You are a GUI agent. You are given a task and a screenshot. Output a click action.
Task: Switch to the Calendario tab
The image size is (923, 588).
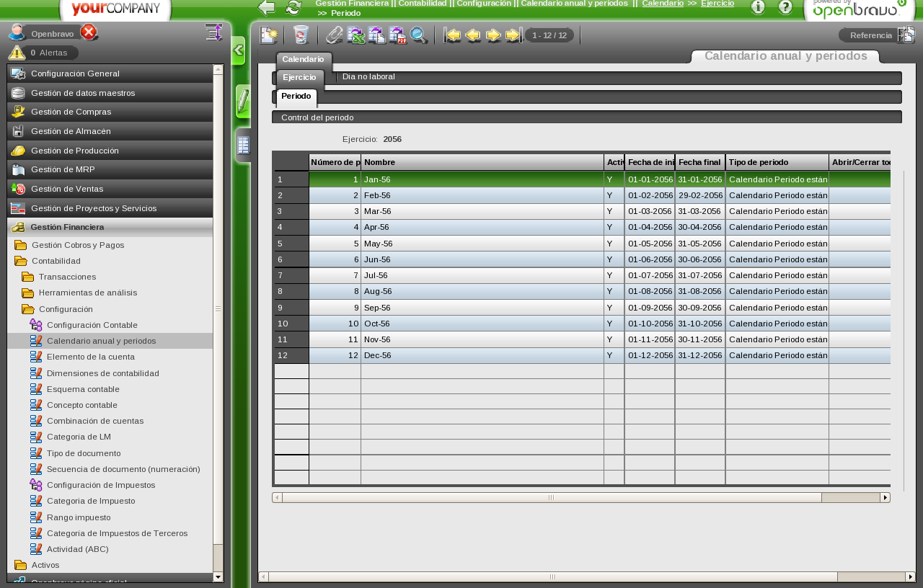(x=303, y=59)
